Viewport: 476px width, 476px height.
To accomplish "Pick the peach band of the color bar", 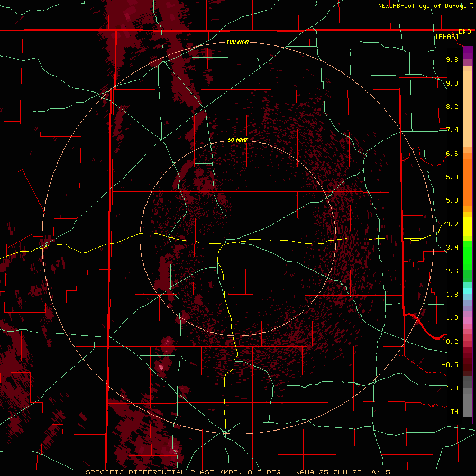I will click(467, 108).
